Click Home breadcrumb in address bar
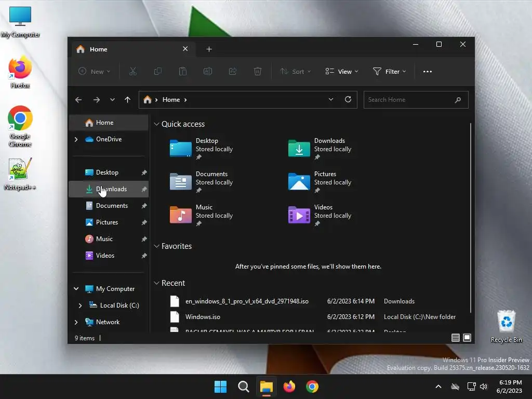This screenshot has height=399, width=532. pyautogui.click(x=171, y=100)
